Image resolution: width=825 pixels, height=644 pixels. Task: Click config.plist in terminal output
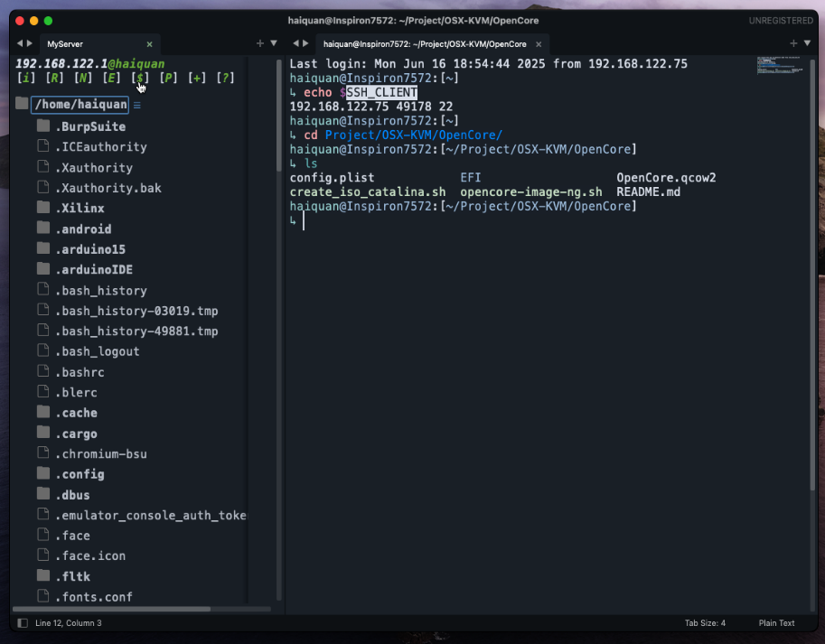click(x=332, y=178)
